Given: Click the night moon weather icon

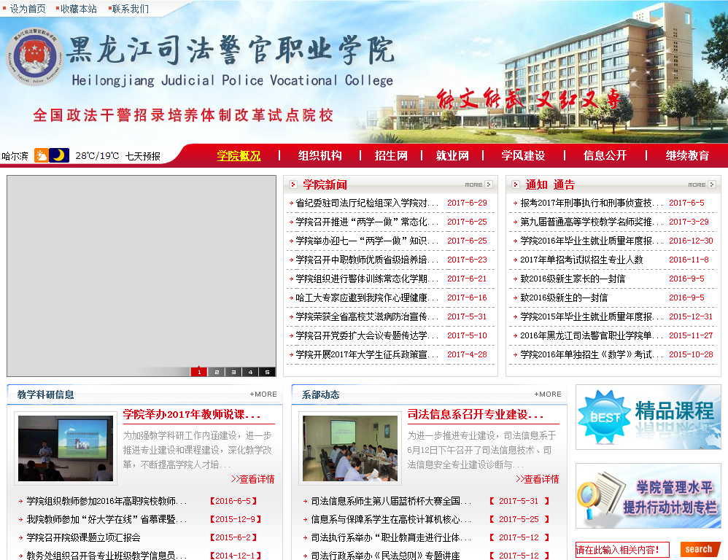Looking at the screenshot, I should [60, 155].
